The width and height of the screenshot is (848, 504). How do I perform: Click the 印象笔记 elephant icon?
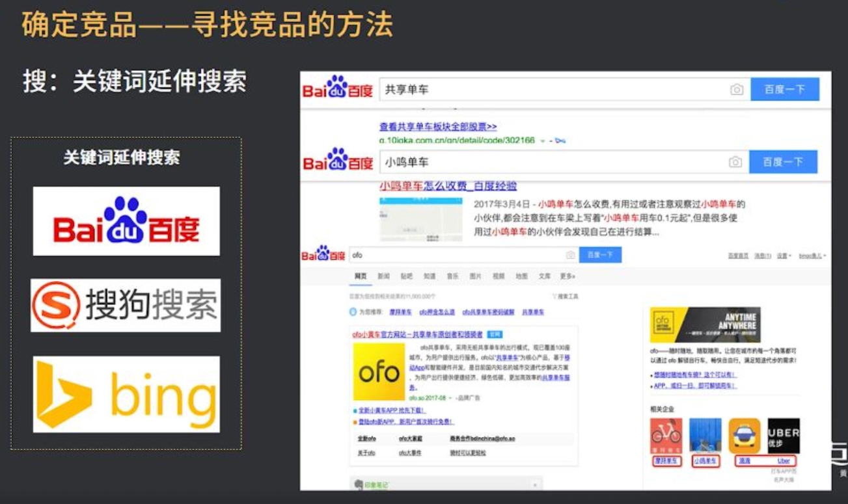pos(358,485)
